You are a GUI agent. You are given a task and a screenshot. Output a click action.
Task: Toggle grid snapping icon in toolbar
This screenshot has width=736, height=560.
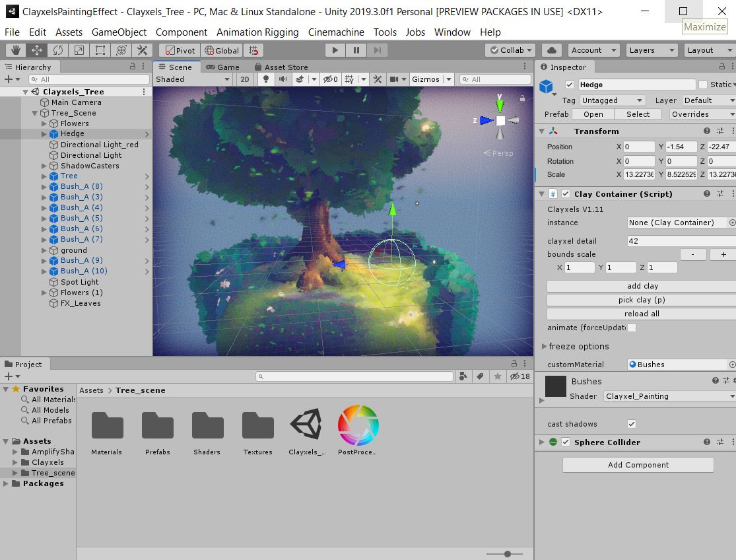(253, 50)
